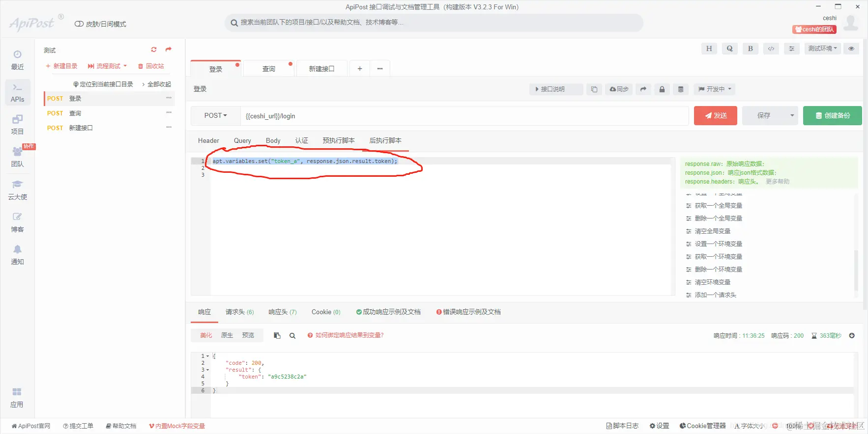Click the sliders settings toolbar icon
This screenshot has height=434, width=868.
(x=791, y=49)
